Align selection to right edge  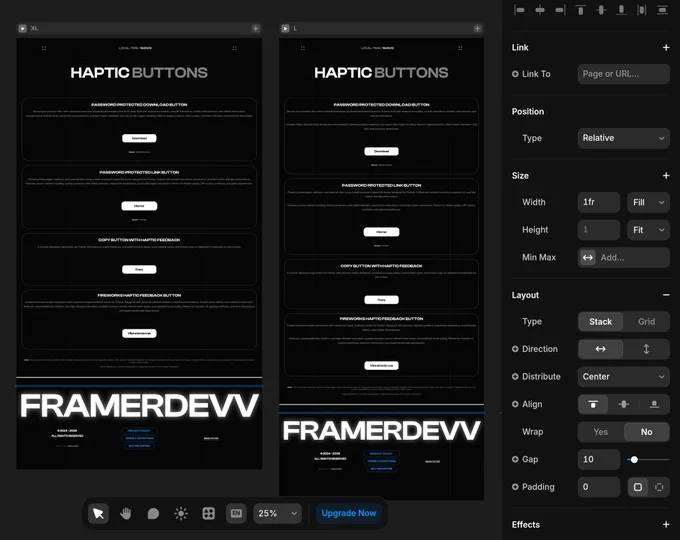click(560, 10)
